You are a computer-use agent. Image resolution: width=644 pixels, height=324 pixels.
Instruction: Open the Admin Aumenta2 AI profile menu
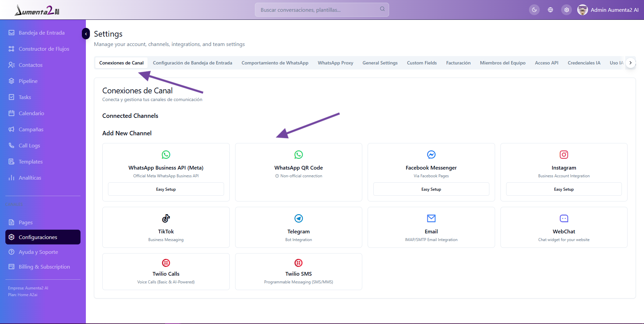[608, 10]
